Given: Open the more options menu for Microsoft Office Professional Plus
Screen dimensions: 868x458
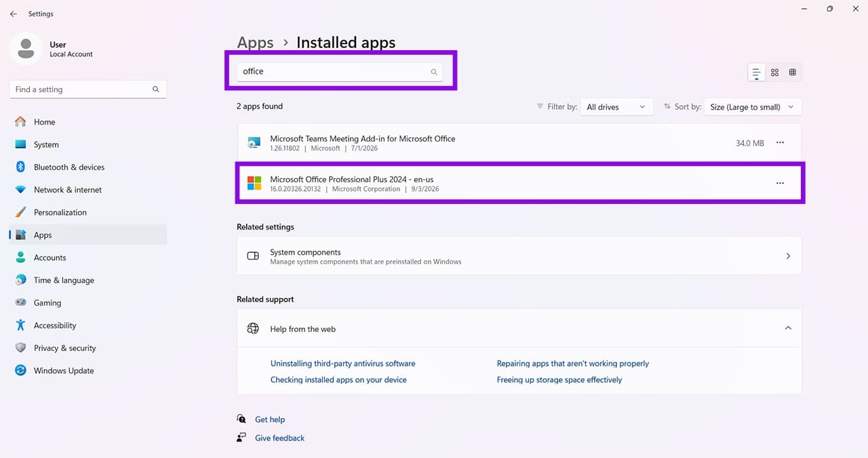Looking at the screenshot, I should [x=780, y=184].
